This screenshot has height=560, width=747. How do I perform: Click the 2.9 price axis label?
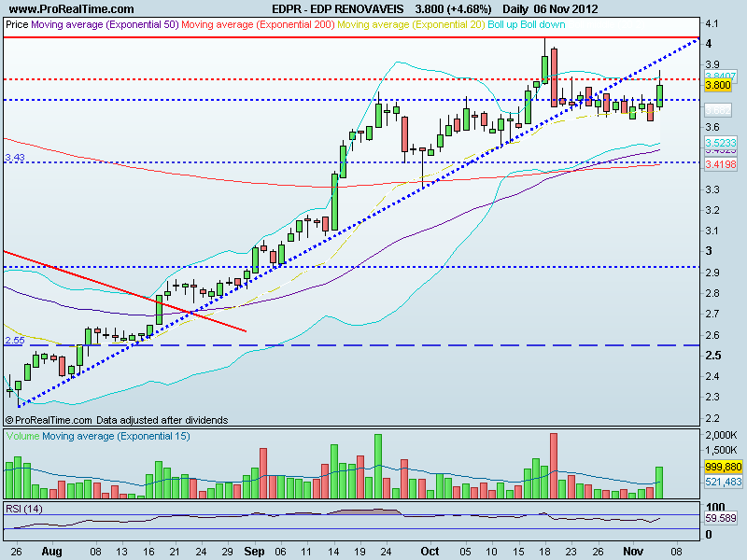tap(712, 273)
